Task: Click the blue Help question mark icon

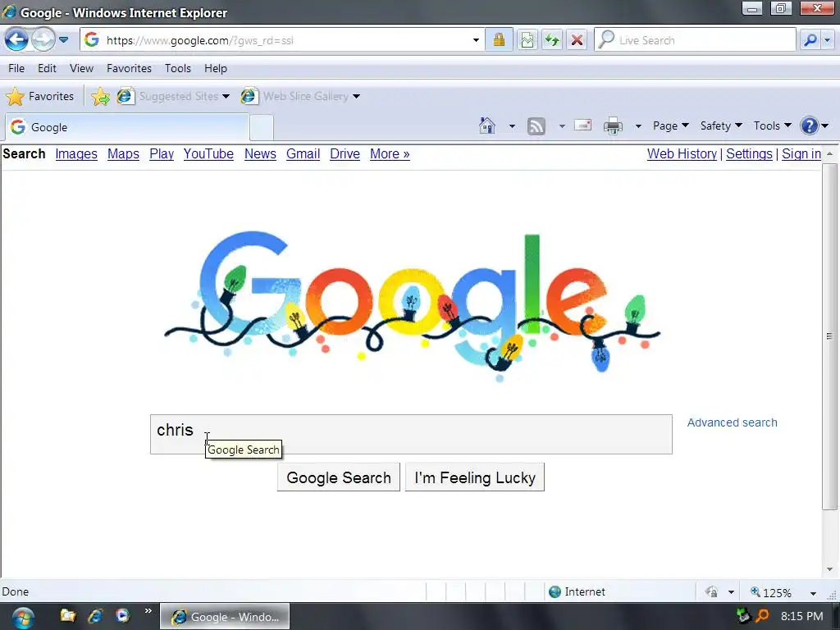Action: (810, 126)
